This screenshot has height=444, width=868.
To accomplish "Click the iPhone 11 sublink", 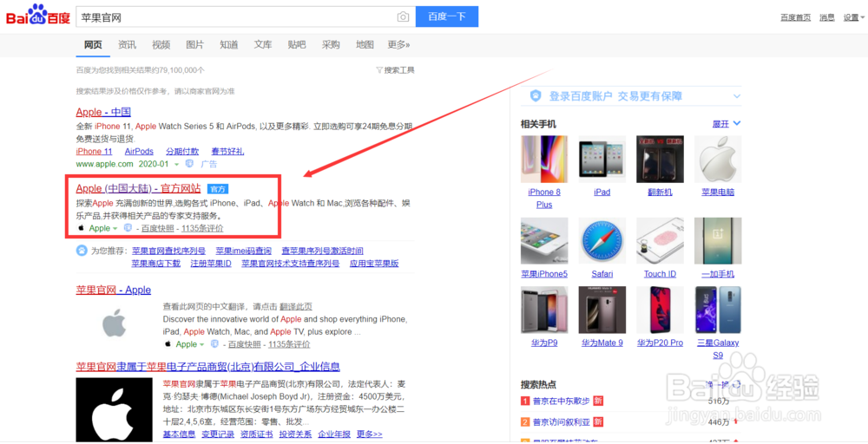I will [94, 152].
